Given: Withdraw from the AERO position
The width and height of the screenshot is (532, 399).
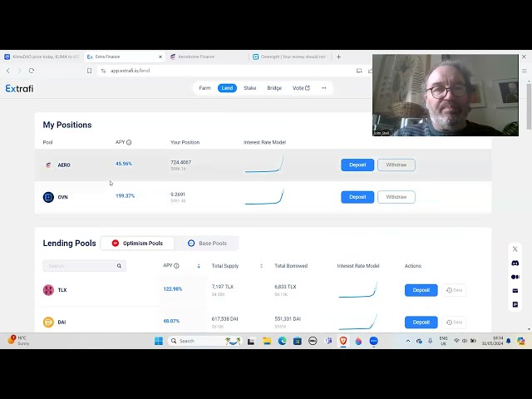Looking at the screenshot, I should pos(397,165).
